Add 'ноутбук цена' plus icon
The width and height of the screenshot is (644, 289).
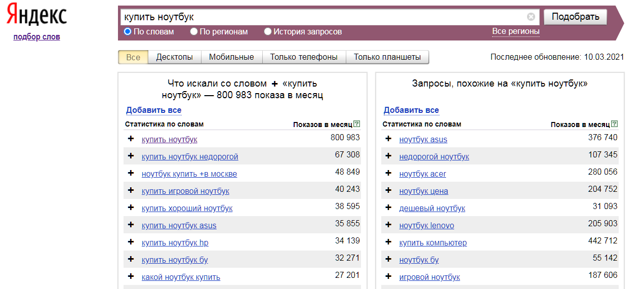coord(388,190)
